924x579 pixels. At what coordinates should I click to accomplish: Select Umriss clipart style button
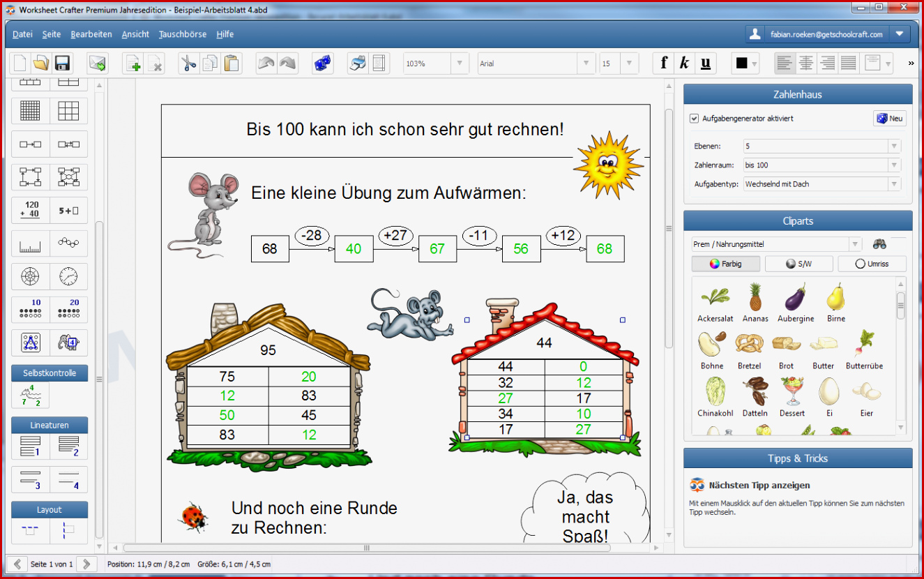pos(872,264)
